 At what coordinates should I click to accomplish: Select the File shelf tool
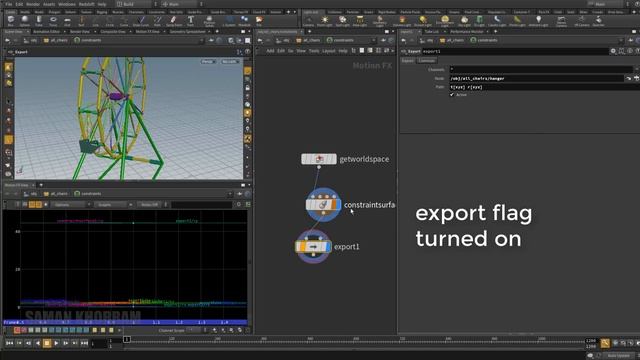(259, 21)
